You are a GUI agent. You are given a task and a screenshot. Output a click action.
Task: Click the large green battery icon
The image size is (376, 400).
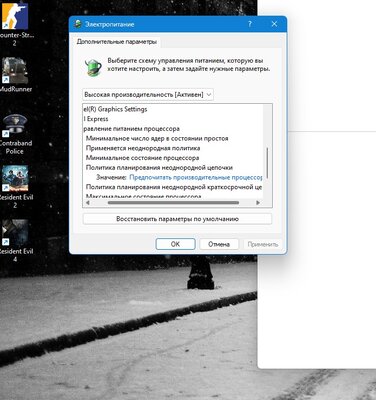[x=93, y=67]
